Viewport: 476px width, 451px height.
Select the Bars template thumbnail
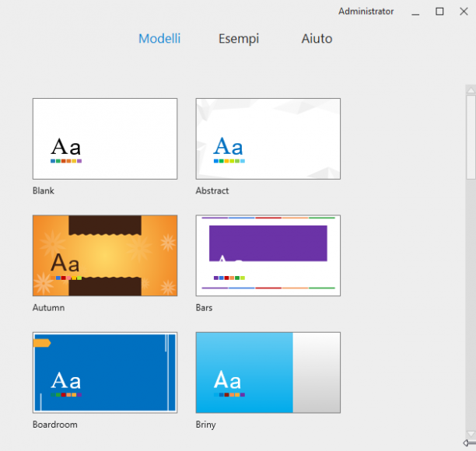268,256
